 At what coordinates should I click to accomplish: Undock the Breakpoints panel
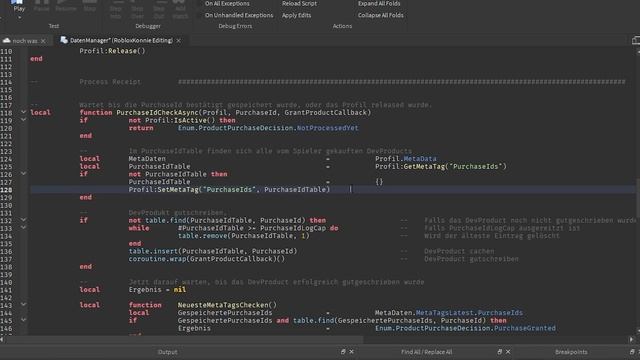[632, 351]
